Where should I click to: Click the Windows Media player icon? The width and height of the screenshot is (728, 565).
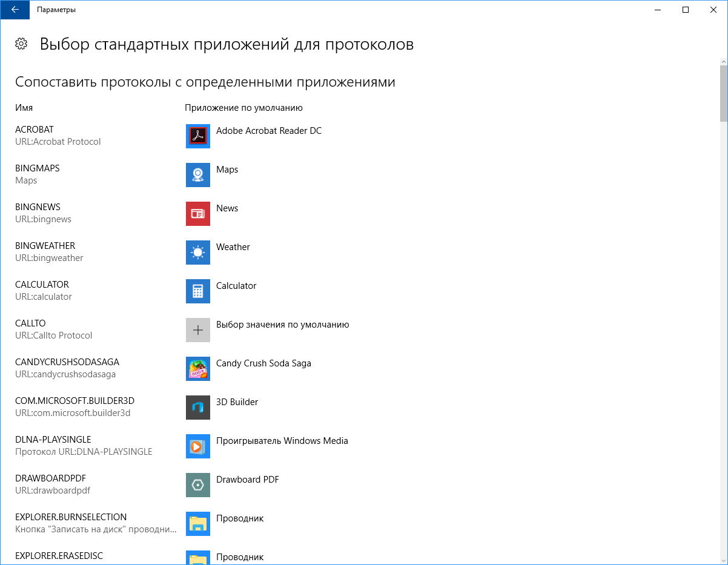pos(197,446)
